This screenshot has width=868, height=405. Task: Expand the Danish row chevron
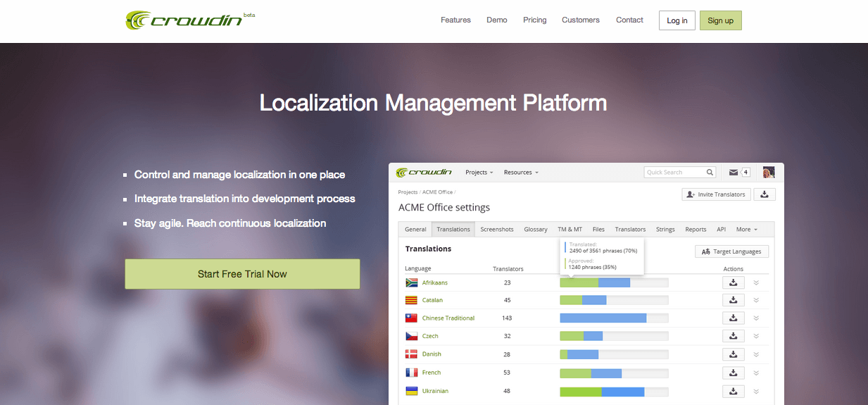point(756,354)
